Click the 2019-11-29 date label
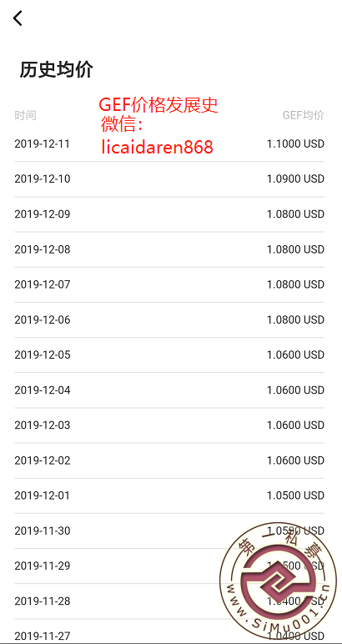 pyautogui.click(x=43, y=566)
